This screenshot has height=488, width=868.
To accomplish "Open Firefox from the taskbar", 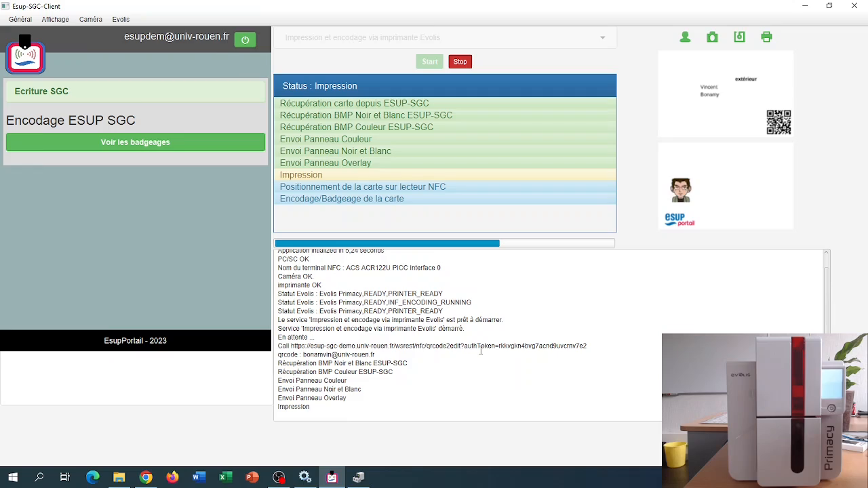I will 172,477.
